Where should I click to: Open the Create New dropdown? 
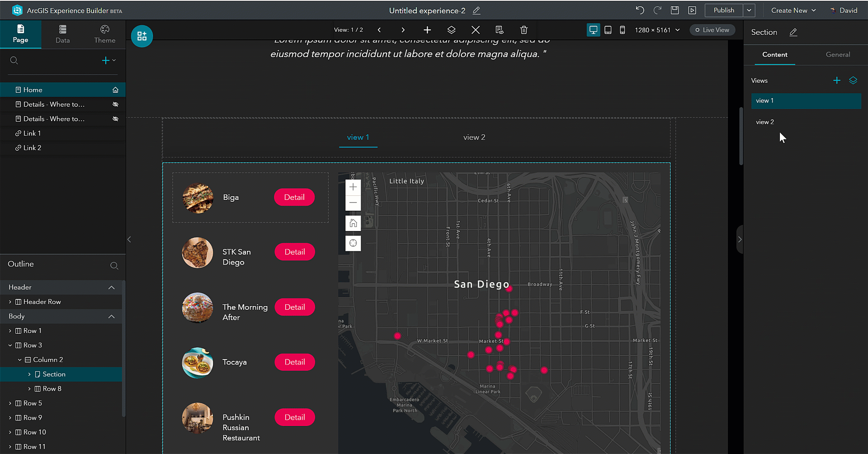tap(793, 10)
